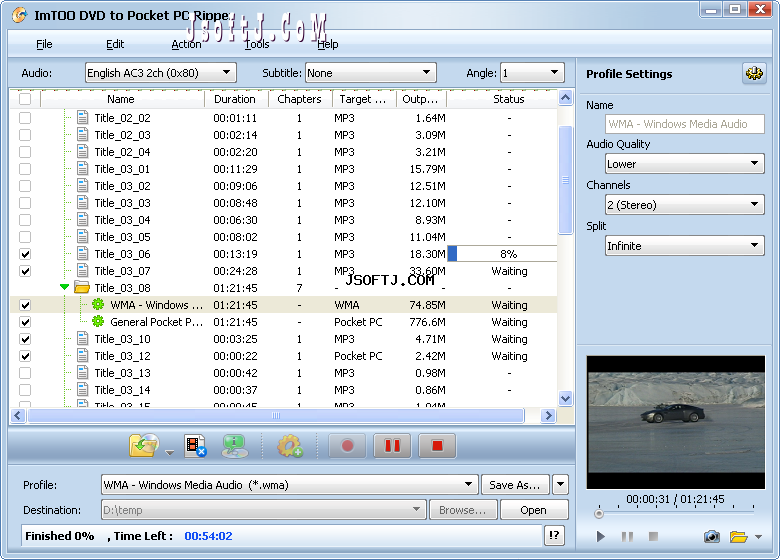This screenshot has width=780, height=560.
Task: Click the Chapters column header
Action: click(300, 99)
